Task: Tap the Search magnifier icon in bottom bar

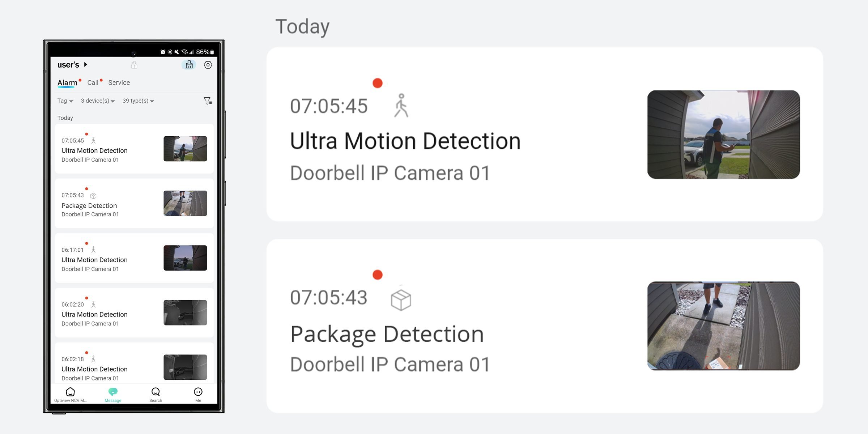Action: coord(156,392)
